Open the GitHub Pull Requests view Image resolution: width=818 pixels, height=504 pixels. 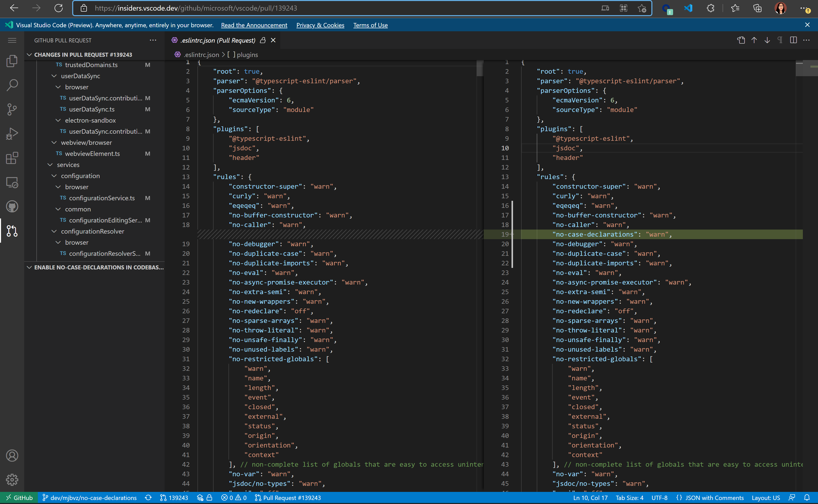pos(12,231)
